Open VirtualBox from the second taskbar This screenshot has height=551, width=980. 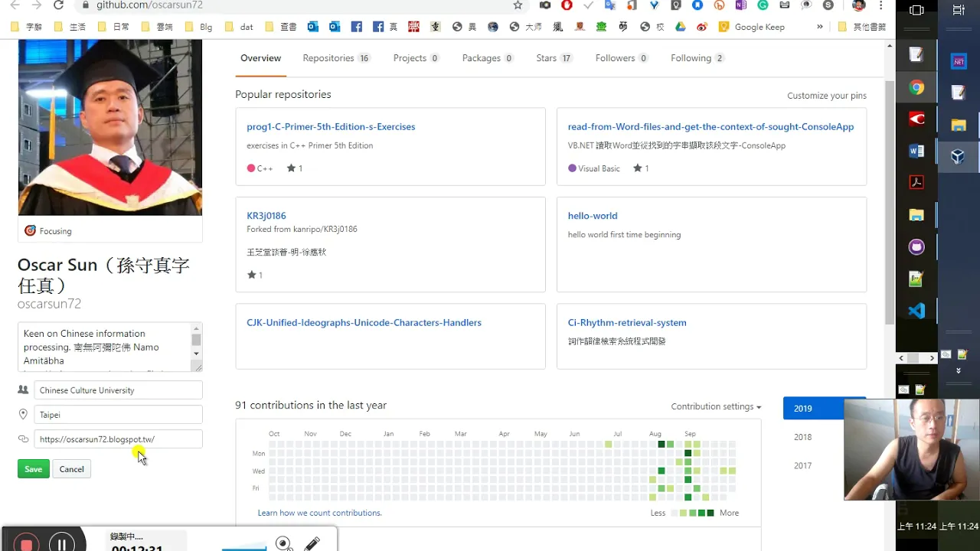pos(958,157)
